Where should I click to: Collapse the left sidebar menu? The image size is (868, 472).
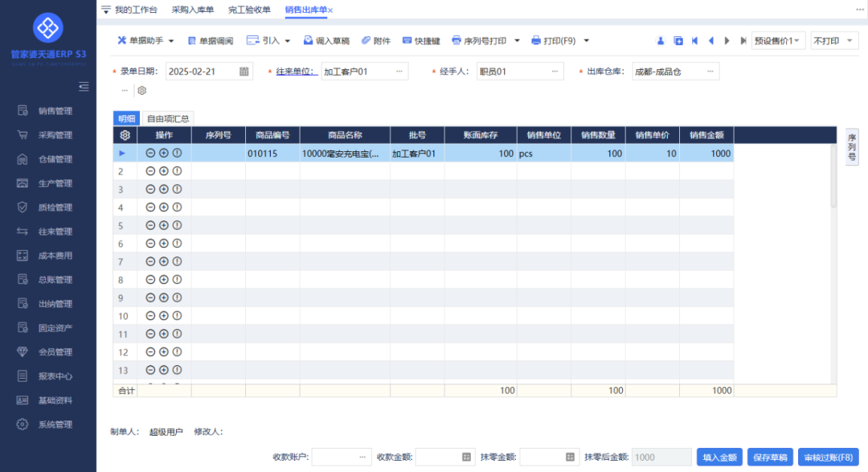[x=83, y=86]
